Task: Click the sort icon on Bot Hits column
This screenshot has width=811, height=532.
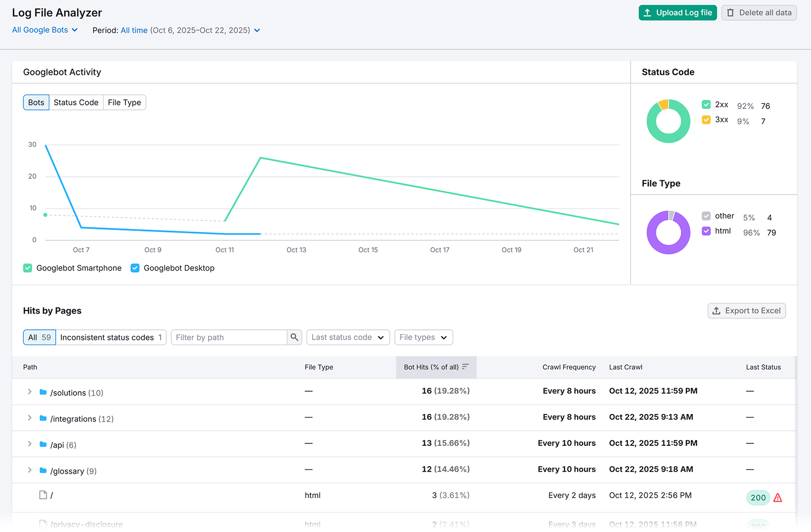Action: click(x=466, y=367)
